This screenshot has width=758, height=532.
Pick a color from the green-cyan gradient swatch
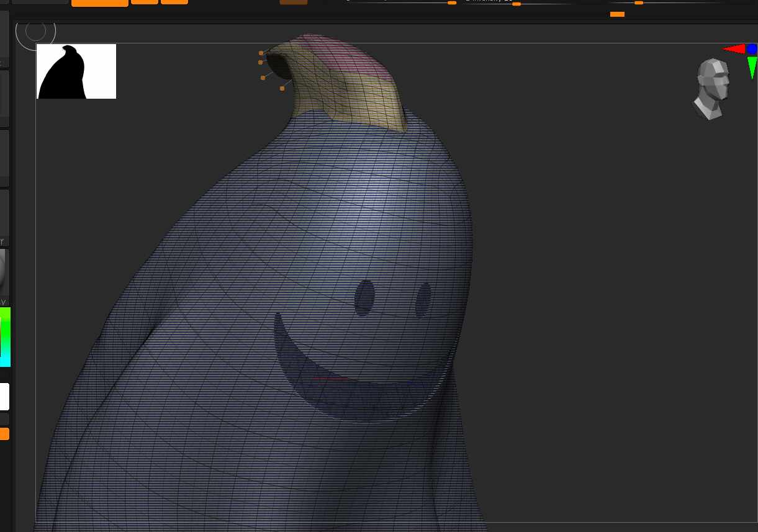[x=5, y=336]
